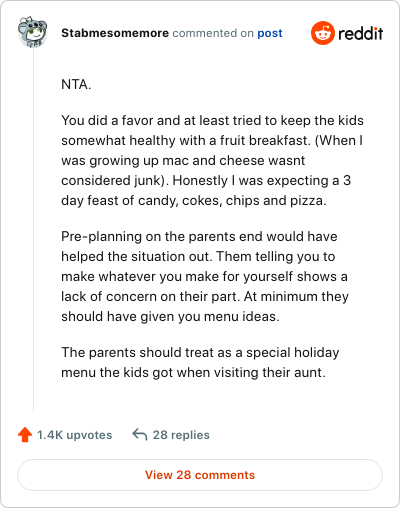Follow the blue "post" link

(270, 33)
